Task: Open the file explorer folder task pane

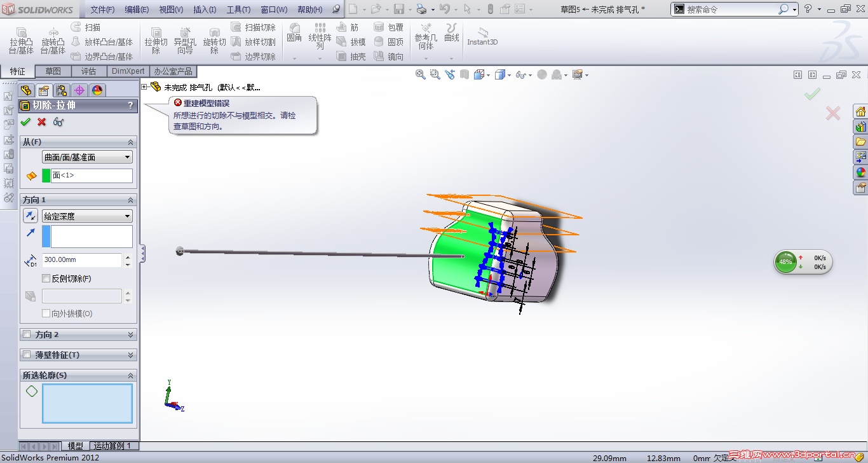Action: [x=860, y=141]
